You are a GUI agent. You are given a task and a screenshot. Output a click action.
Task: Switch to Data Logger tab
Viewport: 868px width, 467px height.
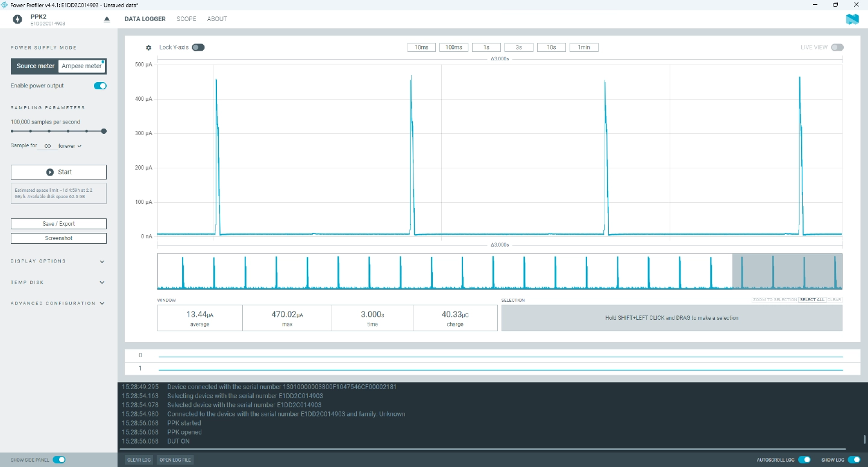[145, 19]
